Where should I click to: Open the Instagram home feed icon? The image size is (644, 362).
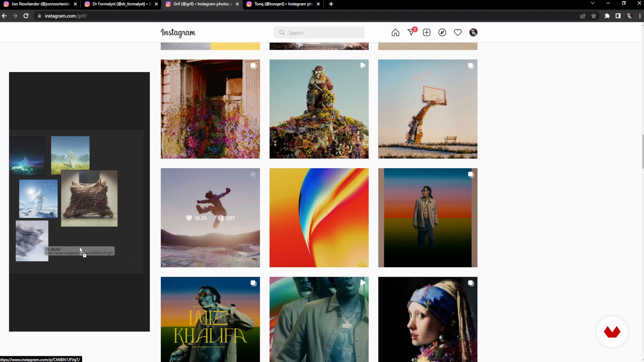tap(395, 33)
